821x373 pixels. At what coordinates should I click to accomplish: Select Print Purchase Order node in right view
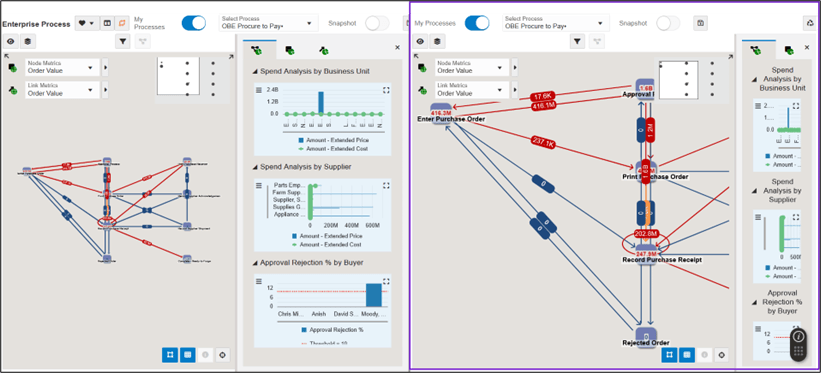point(647,171)
